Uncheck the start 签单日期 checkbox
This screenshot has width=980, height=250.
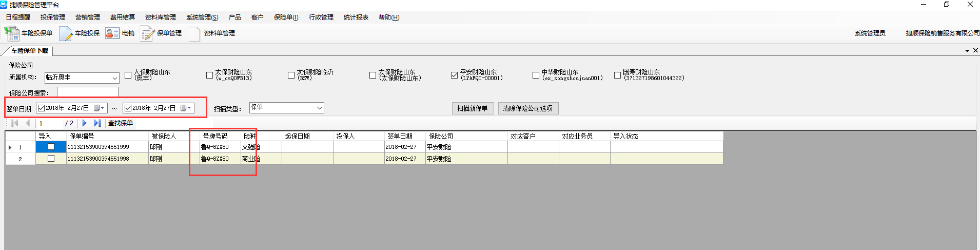coord(42,108)
